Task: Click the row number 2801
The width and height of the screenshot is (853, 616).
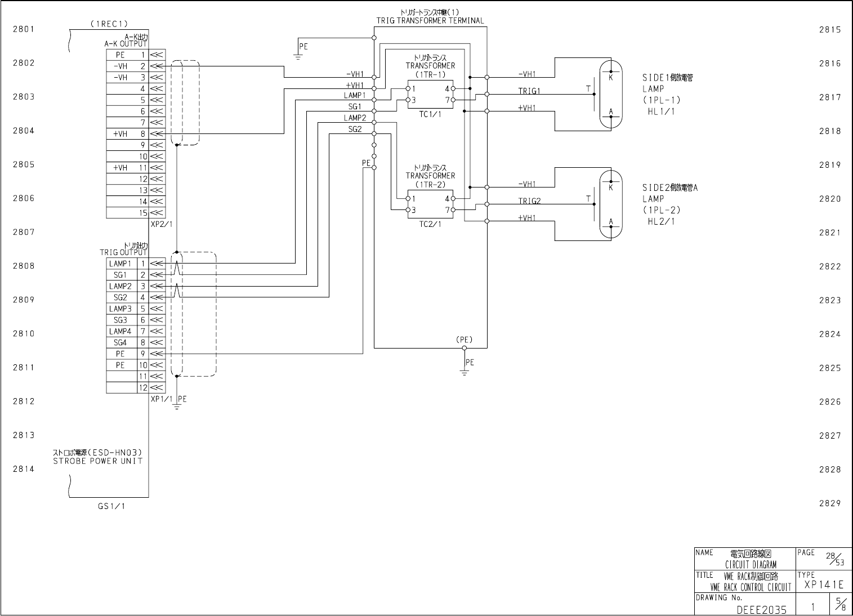Action: click(x=23, y=29)
